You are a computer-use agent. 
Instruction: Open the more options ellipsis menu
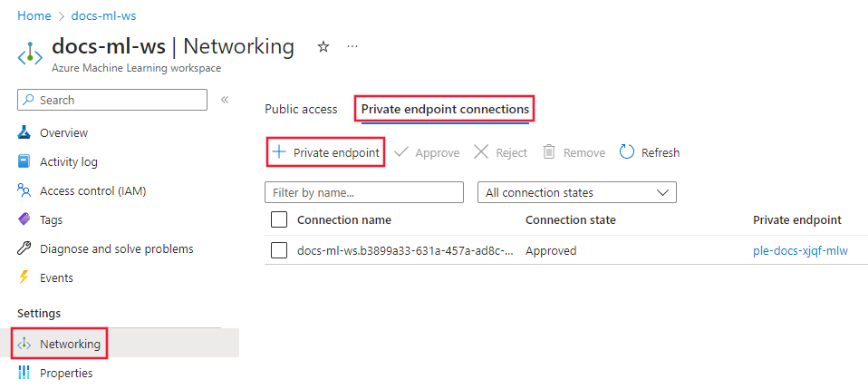pyautogui.click(x=352, y=47)
